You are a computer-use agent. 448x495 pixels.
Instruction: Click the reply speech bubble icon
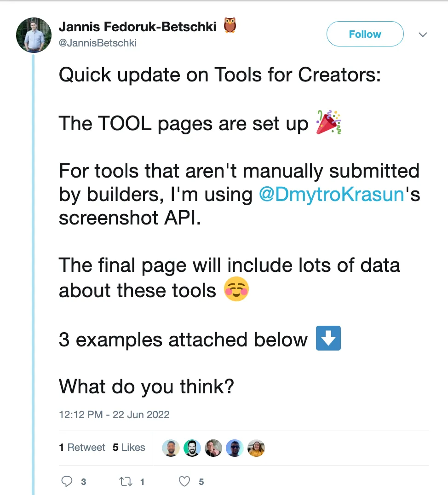click(x=67, y=482)
